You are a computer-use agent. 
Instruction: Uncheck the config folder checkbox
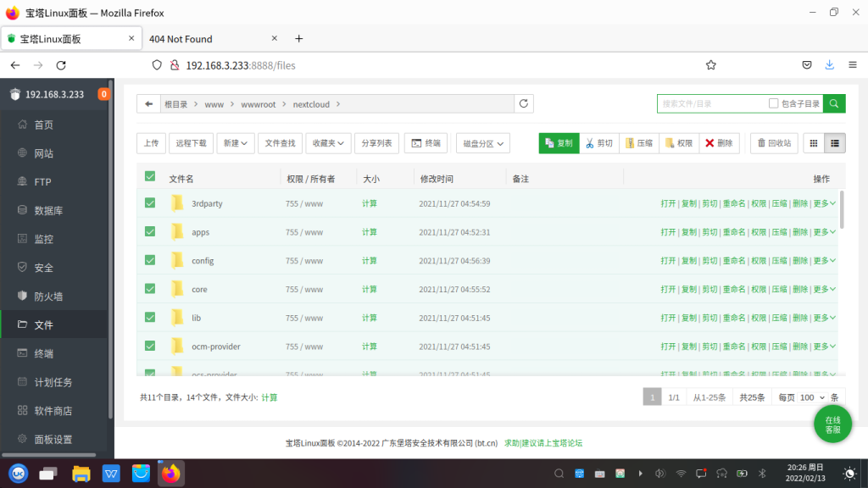pyautogui.click(x=150, y=260)
